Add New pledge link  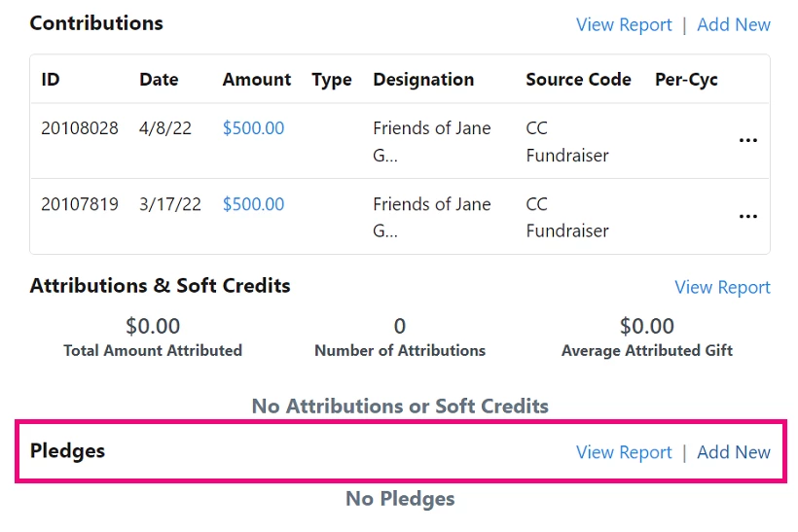click(x=734, y=452)
